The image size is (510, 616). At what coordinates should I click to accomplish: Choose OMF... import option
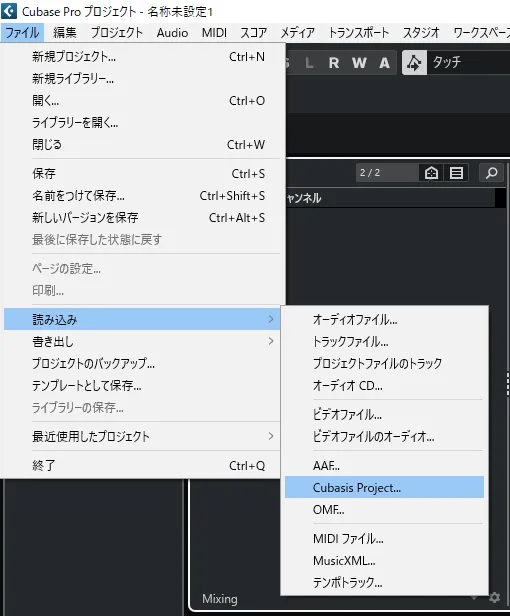tap(384, 510)
